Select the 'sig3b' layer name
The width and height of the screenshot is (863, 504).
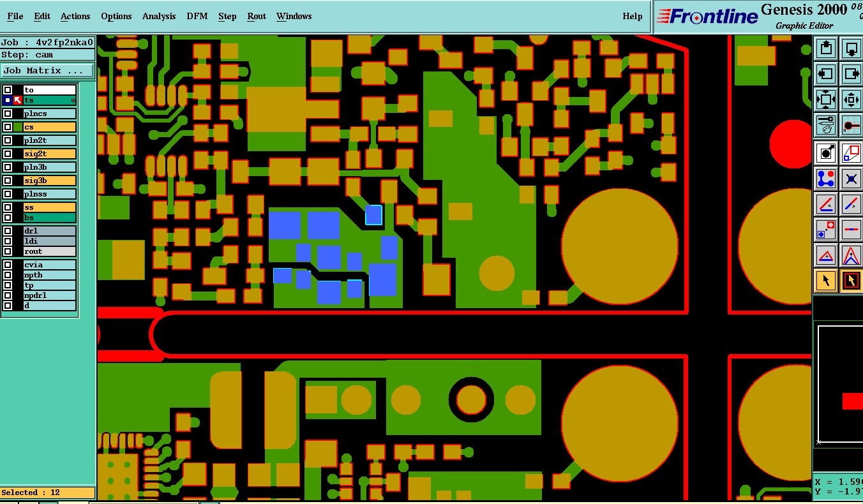50,181
